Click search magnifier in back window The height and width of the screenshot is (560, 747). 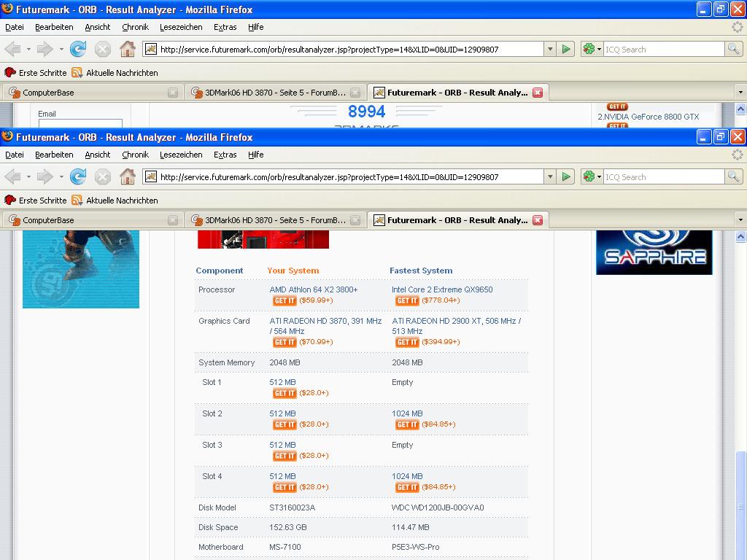[x=733, y=49]
